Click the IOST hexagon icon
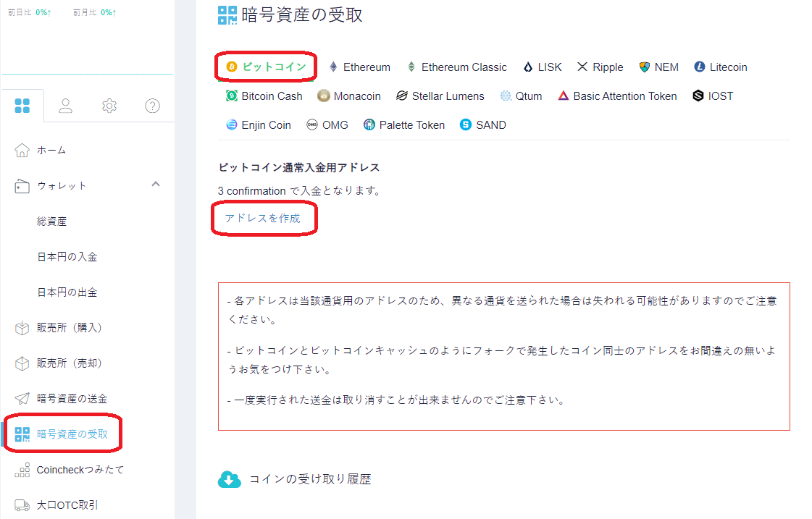812x519 pixels. click(698, 96)
